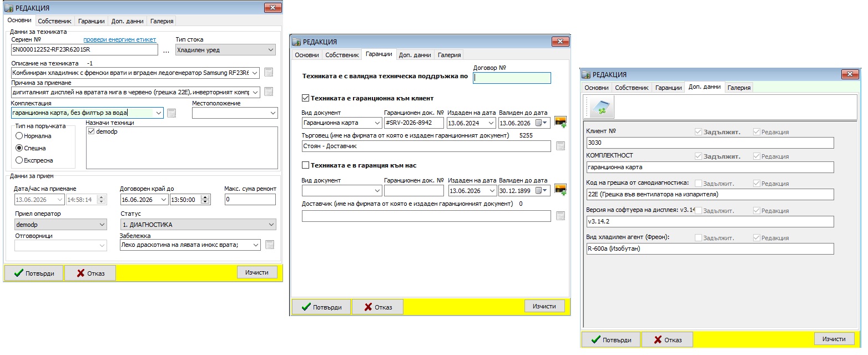Check the demodp technician checkbox
The width and height of the screenshot is (868, 355).
coord(92,132)
